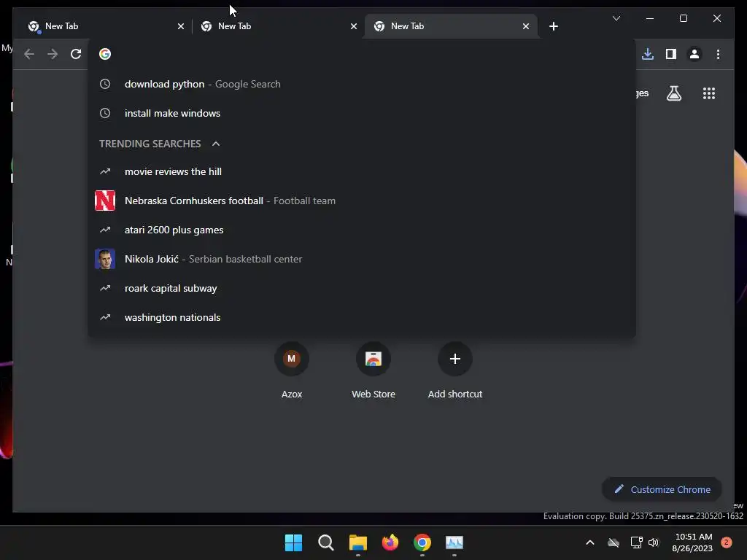Click the volume speaker tray icon

(654, 542)
